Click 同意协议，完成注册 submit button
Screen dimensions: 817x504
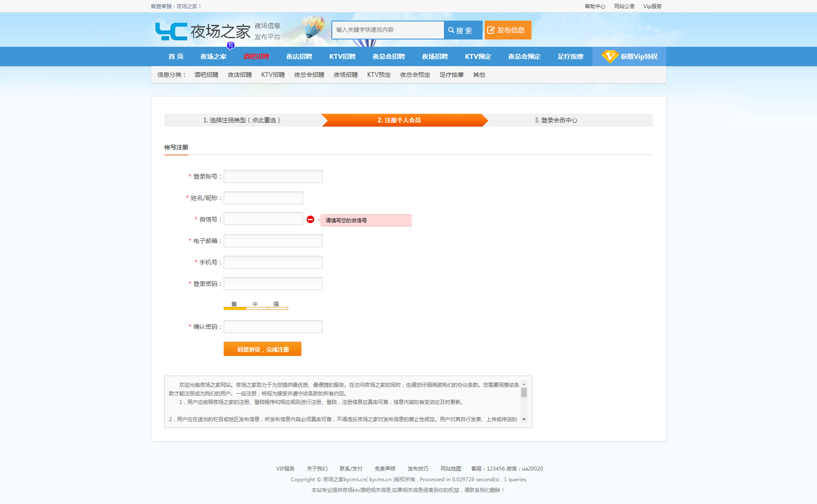coord(262,349)
